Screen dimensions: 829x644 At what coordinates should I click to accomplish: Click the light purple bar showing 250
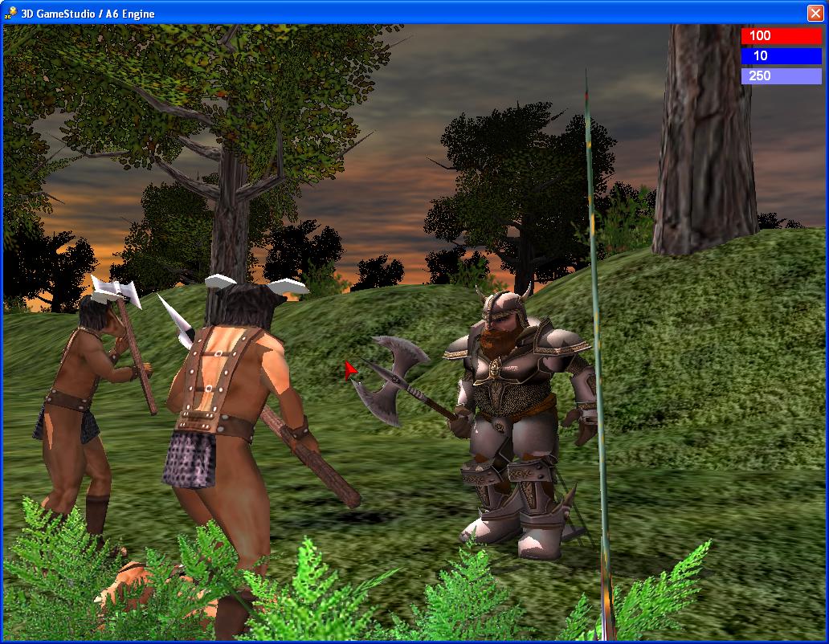(x=782, y=75)
